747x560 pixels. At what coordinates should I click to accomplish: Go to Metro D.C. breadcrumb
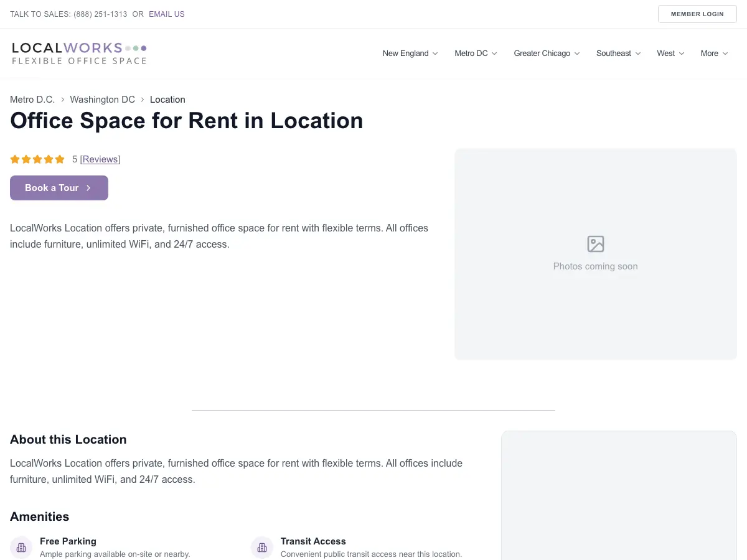tap(32, 100)
